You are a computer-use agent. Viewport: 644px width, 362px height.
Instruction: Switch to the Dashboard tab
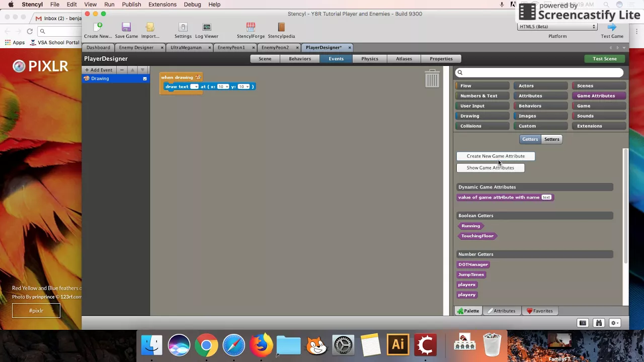pyautogui.click(x=98, y=48)
